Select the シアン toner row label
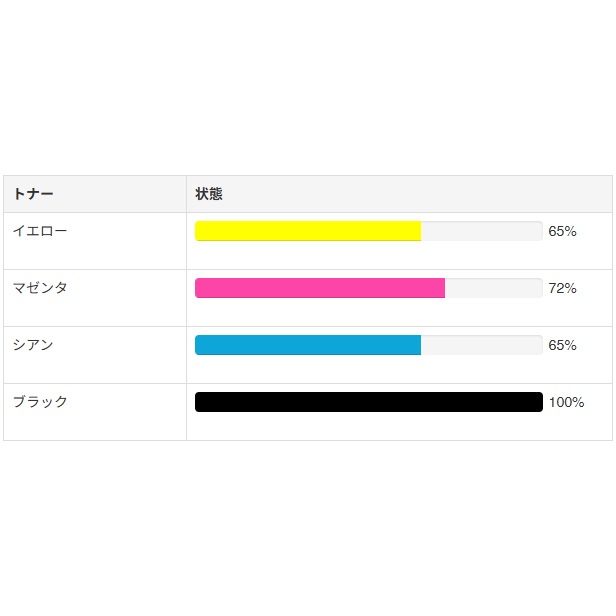 (33, 345)
